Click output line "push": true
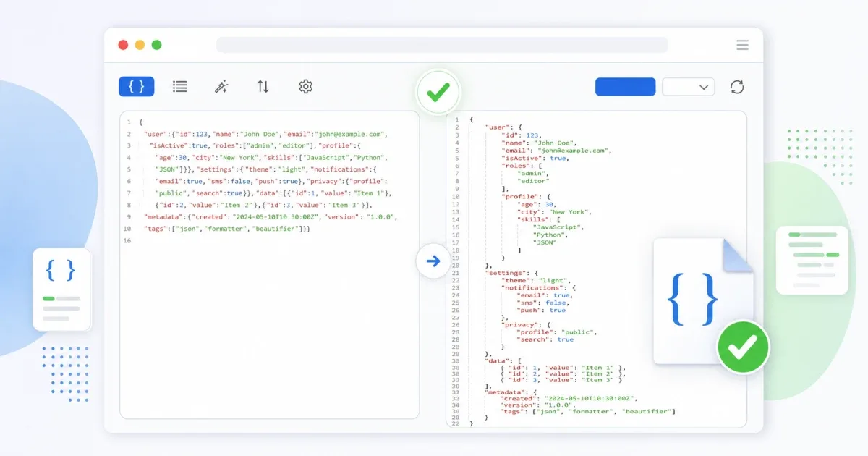 pos(541,311)
